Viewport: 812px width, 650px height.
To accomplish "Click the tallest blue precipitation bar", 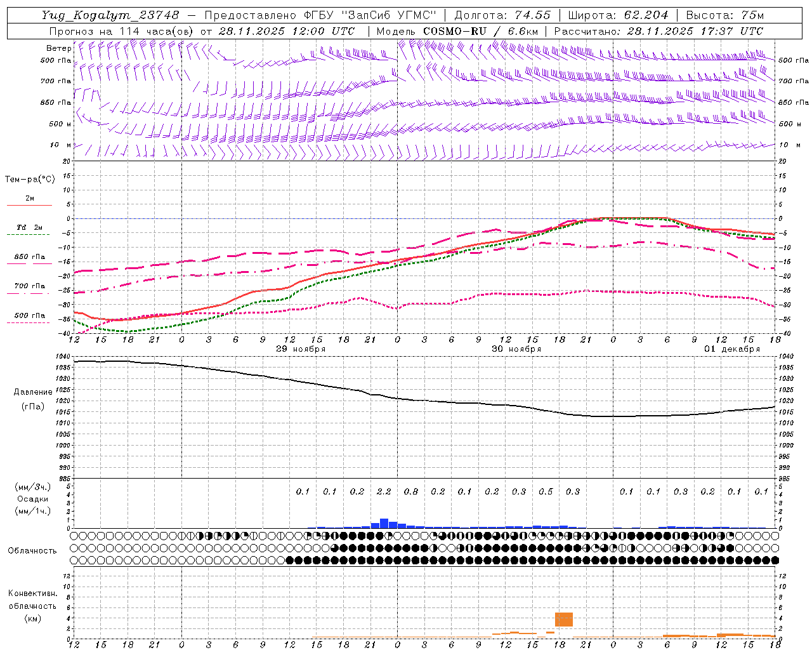I will click(384, 524).
